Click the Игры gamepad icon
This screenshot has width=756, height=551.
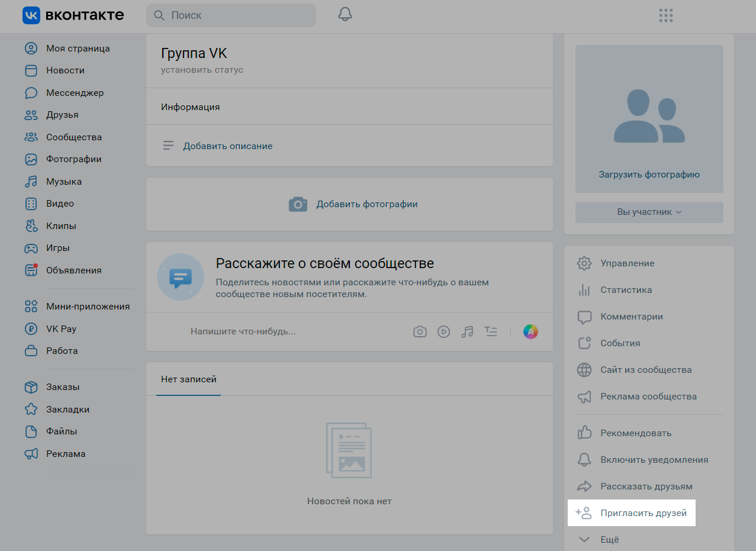pos(31,248)
